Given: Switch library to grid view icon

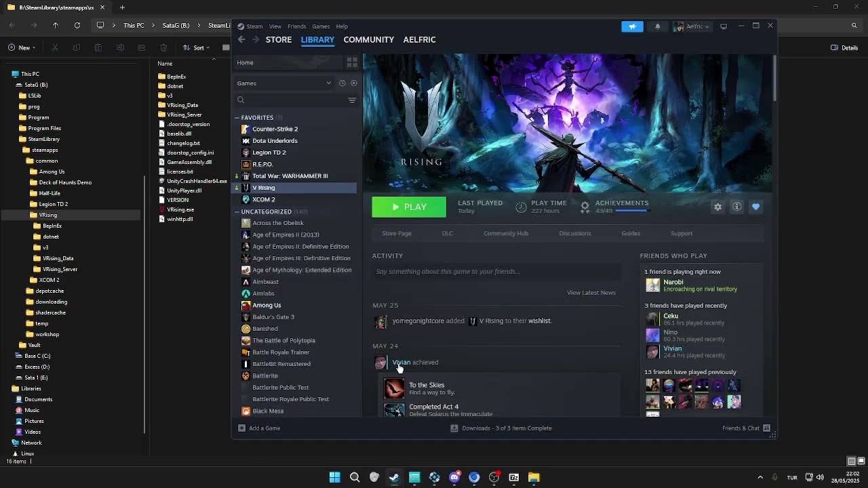Looking at the screenshot, I should pyautogui.click(x=352, y=62).
